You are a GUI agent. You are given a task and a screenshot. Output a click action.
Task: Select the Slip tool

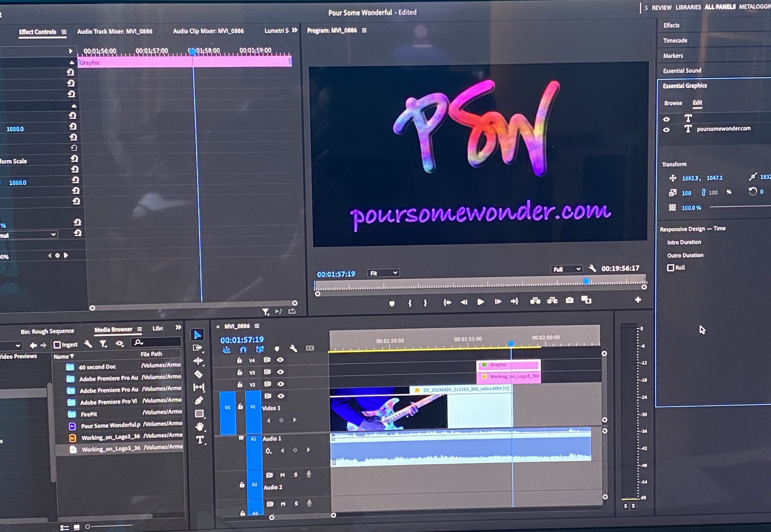click(x=198, y=387)
